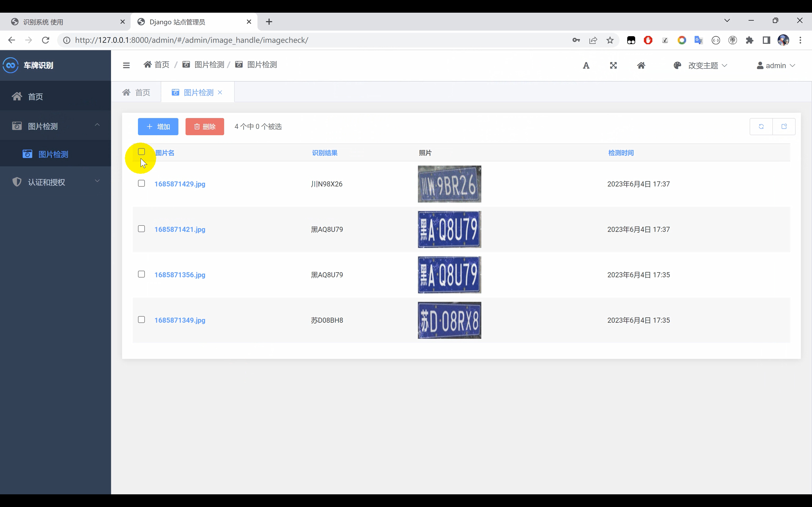This screenshot has height=507, width=812.
Task: Select checkbox for 1685871429.jpg row
Action: click(x=141, y=184)
